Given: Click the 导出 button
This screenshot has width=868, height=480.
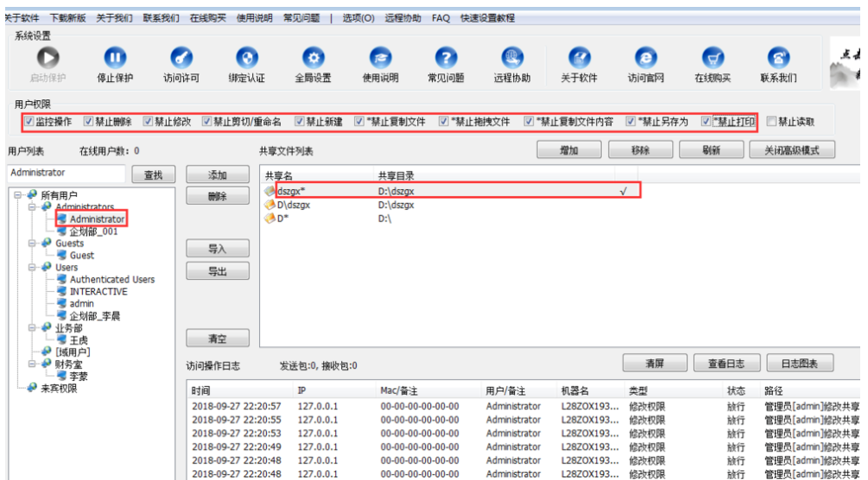Looking at the screenshot, I should click(x=218, y=271).
